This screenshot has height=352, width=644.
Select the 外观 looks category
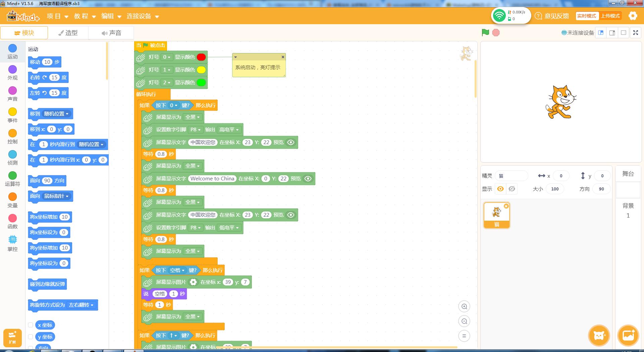(x=12, y=73)
